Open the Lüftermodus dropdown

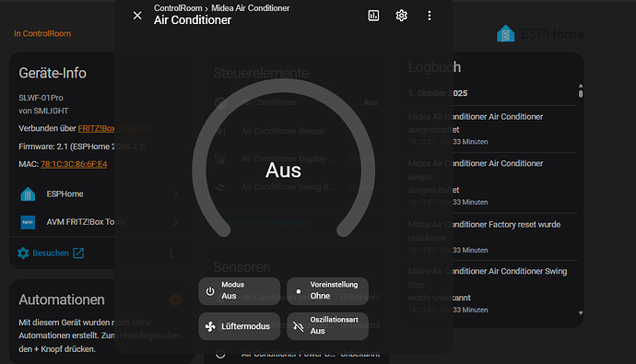click(x=240, y=326)
